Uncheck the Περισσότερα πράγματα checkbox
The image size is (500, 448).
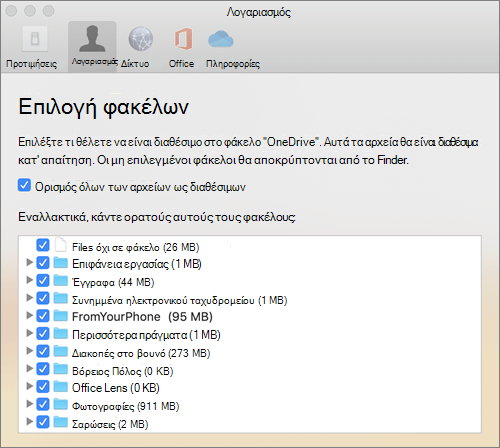tap(43, 333)
